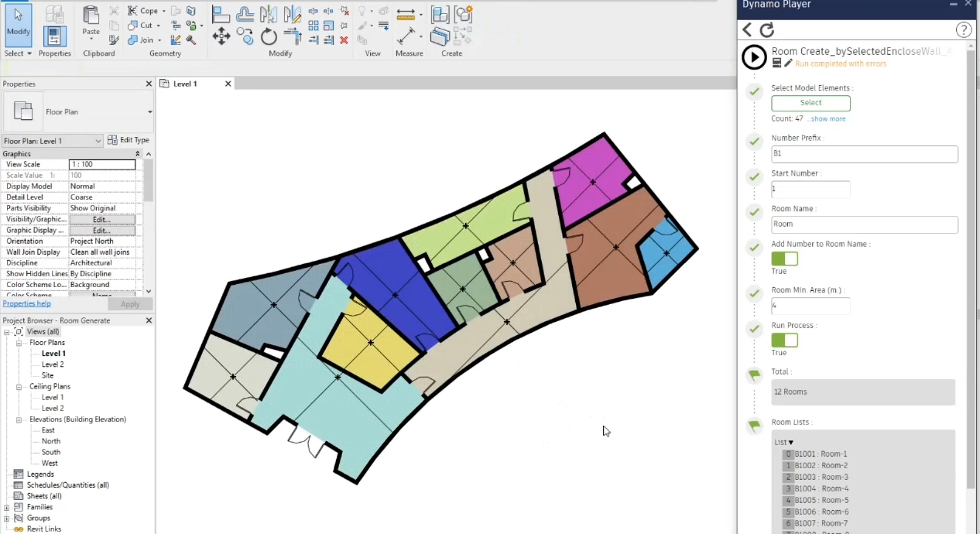
Task: Toggle Add Number to Room Name switch
Action: [784, 258]
